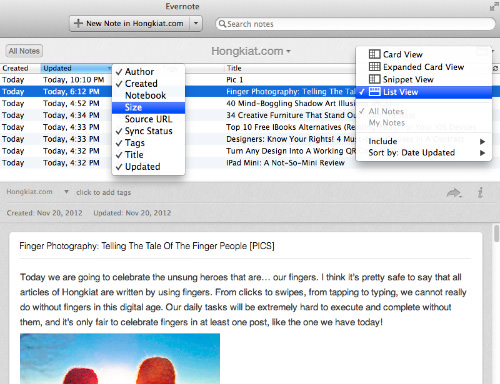This screenshot has height=384, width=500.
Task: Click the 'Today, 10:10 PM' updated cell
Action: pyautogui.click(x=74, y=80)
